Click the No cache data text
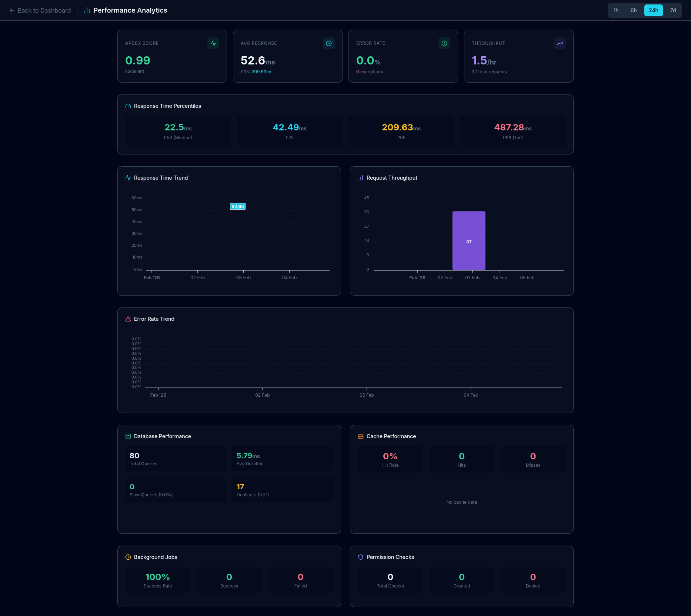Image resolution: width=691 pixels, height=616 pixels. pos(462,502)
